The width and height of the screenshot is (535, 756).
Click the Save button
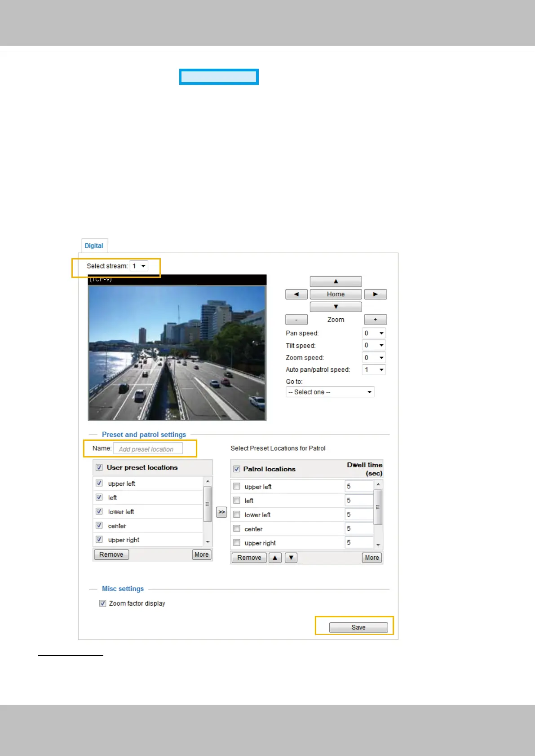[358, 627]
